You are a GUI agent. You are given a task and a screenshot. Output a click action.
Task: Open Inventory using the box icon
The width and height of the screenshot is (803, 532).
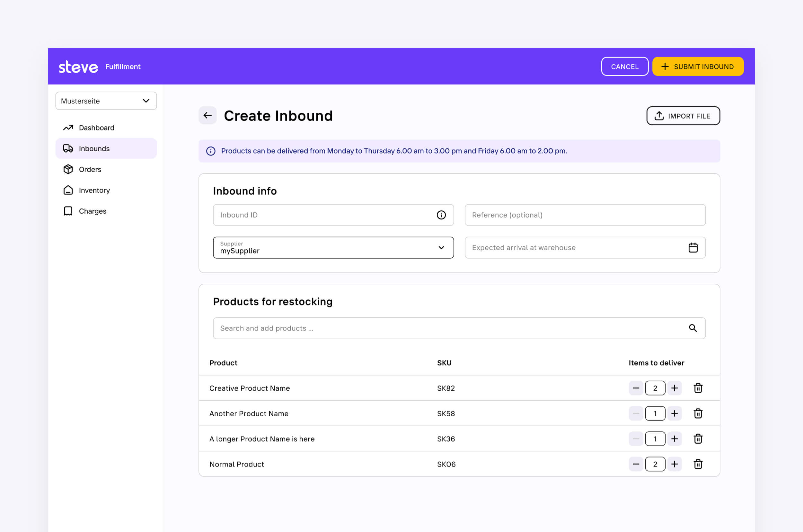(x=68, y=190)
